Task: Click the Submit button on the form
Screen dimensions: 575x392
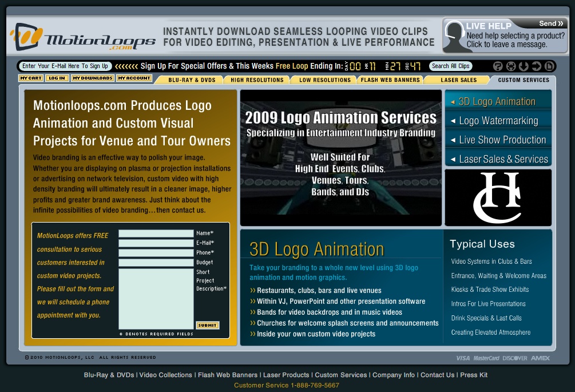Action: (207, 325)
